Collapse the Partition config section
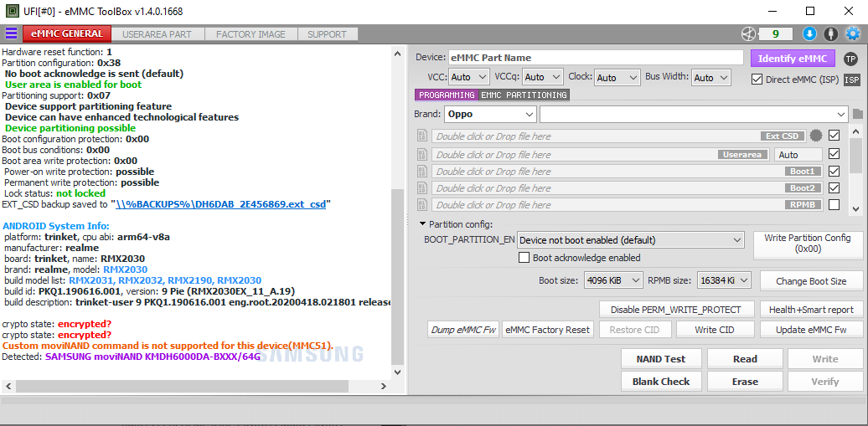 click(x=423, y=224)
